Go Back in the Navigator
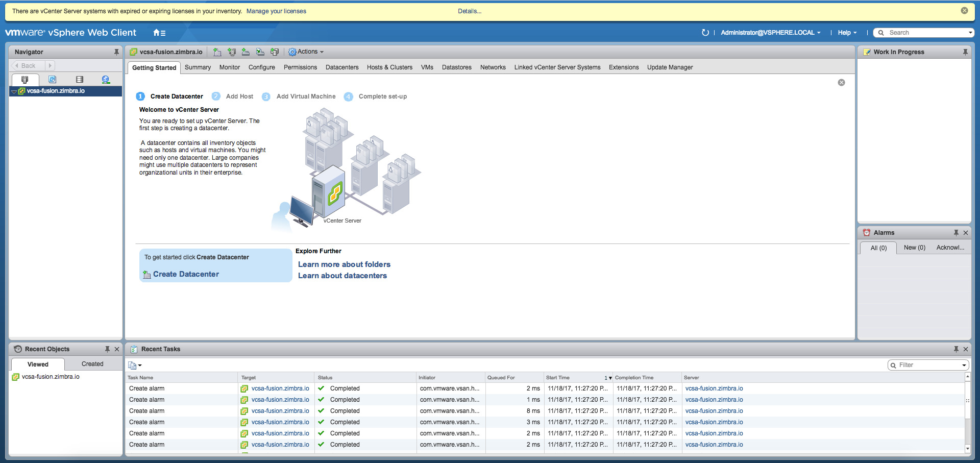 (28, 66)
